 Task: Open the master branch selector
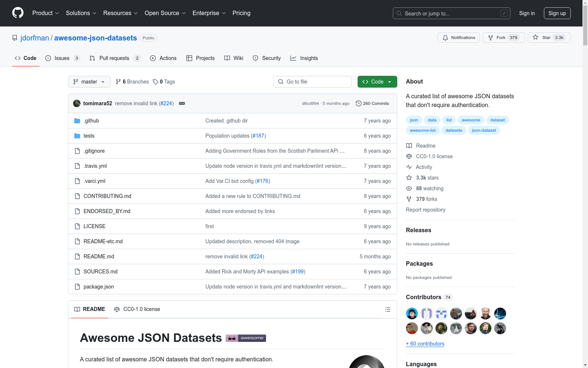[89, 82]
